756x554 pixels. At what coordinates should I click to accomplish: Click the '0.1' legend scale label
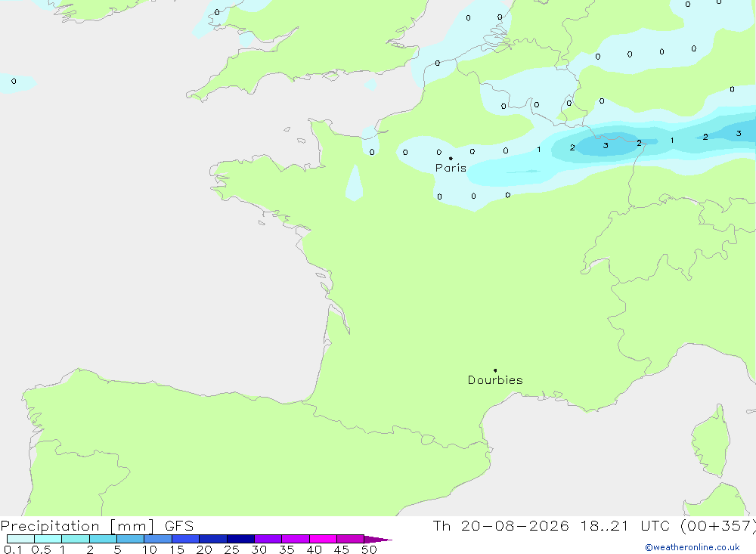[x=13, y=549]
